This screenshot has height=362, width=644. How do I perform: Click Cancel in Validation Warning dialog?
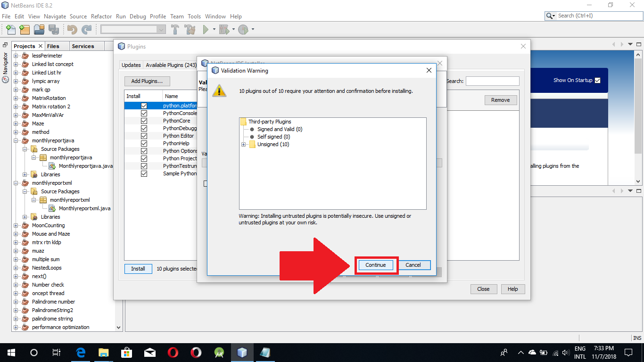tap(413, 265)
